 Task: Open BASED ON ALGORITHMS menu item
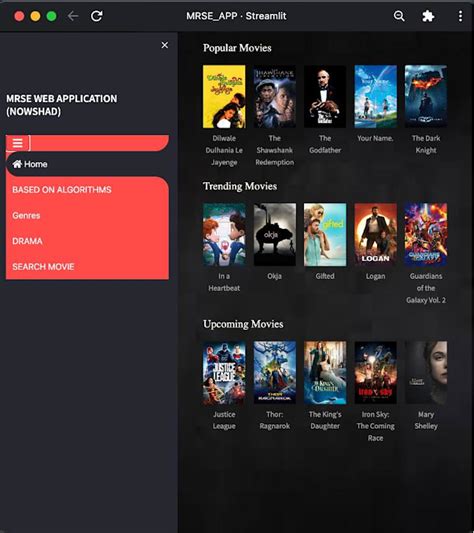point(62,190)
